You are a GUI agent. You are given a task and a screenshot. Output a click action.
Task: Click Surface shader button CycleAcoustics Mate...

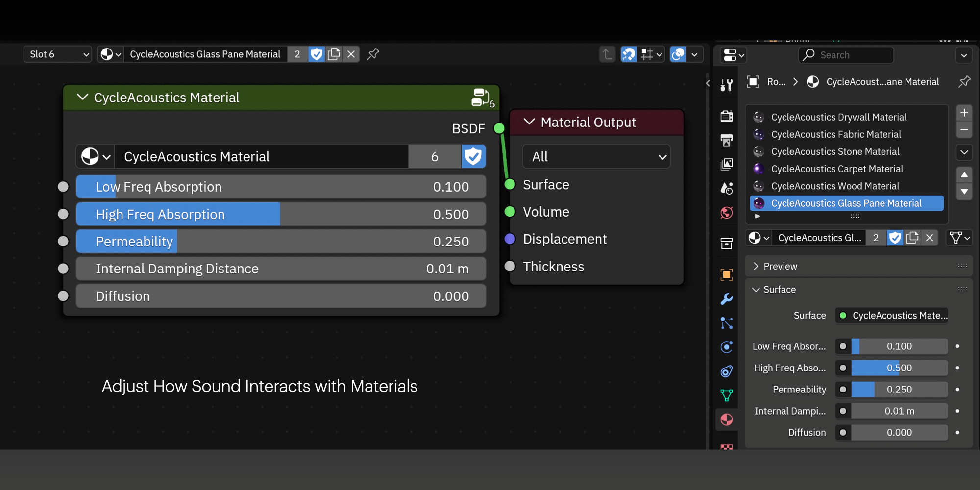point(892,316)
